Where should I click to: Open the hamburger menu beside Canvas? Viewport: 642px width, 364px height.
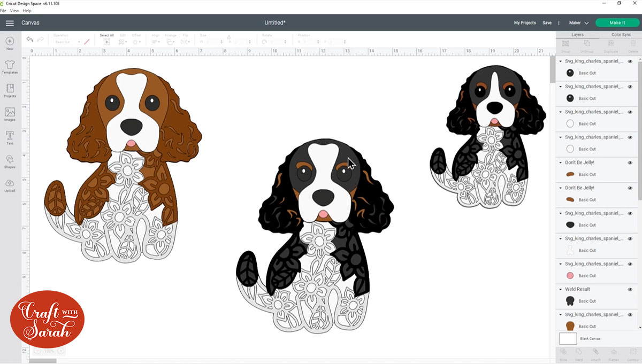(10, 23)
